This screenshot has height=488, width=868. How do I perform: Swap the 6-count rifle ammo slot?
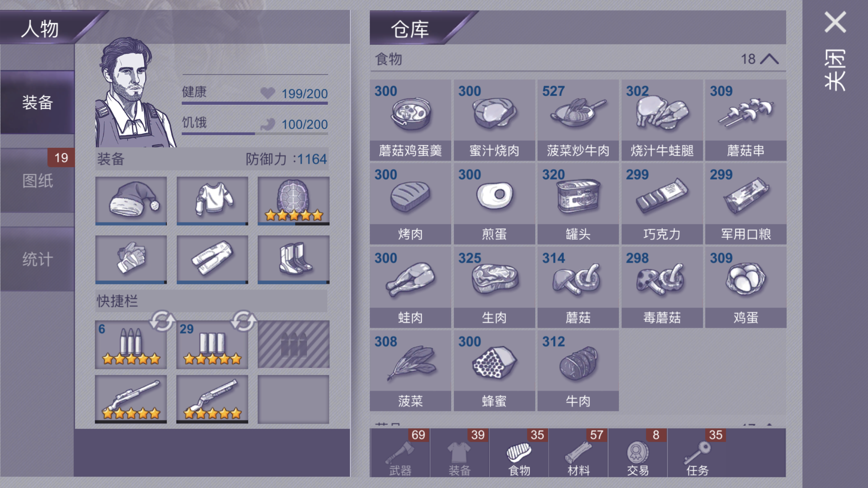point(162,321)
